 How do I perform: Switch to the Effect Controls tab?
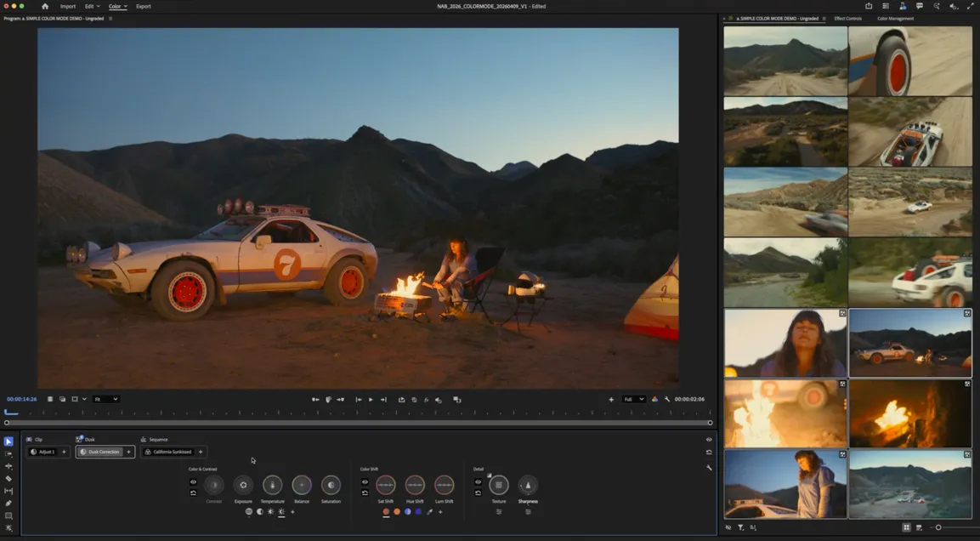847,18
